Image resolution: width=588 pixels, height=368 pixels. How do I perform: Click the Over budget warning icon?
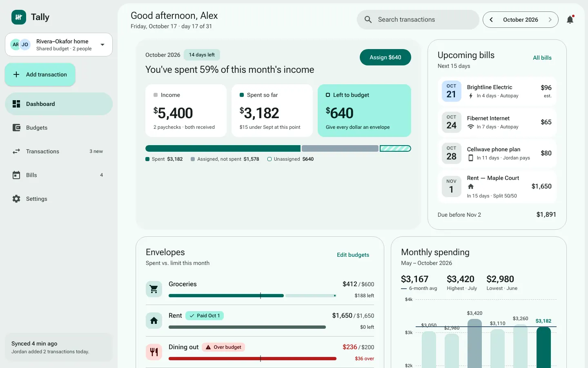pyautogui.click(x=208, y=347)
